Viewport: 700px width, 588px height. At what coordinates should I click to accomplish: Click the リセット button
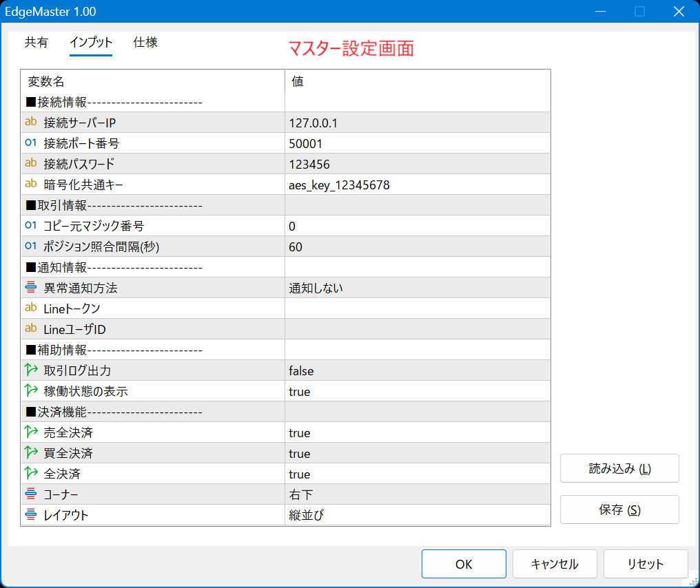[646, 564]
